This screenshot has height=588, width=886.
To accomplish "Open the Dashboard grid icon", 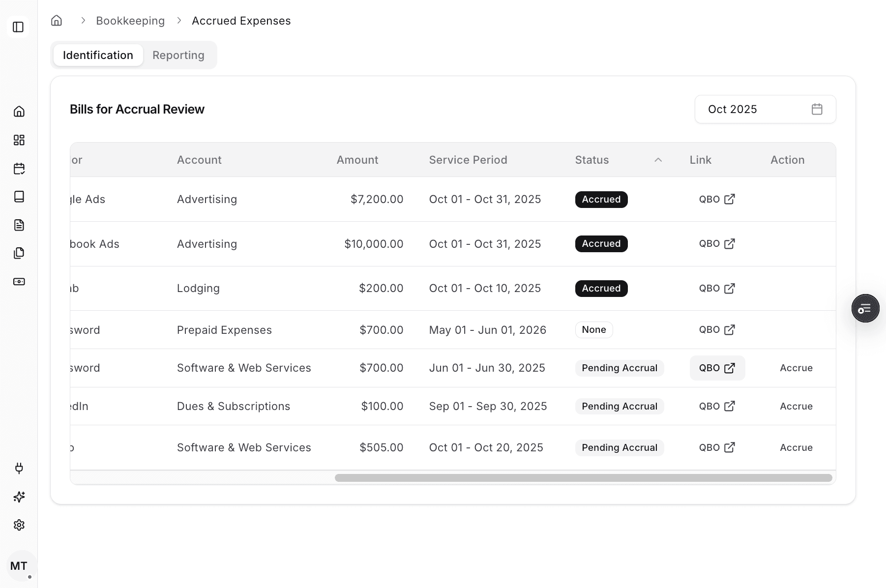I will coord(19,140).
